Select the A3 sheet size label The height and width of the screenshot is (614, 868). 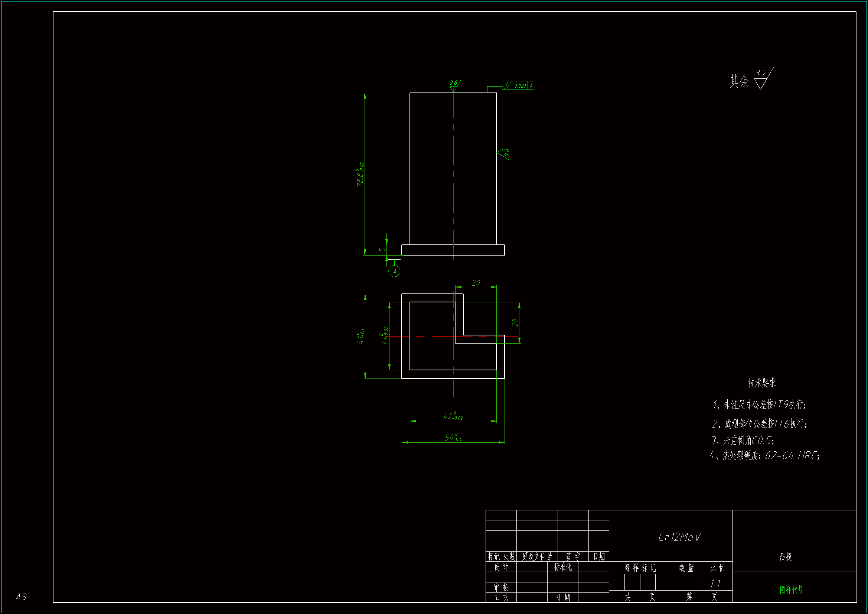pyautogui.click(x=21, y=597)
